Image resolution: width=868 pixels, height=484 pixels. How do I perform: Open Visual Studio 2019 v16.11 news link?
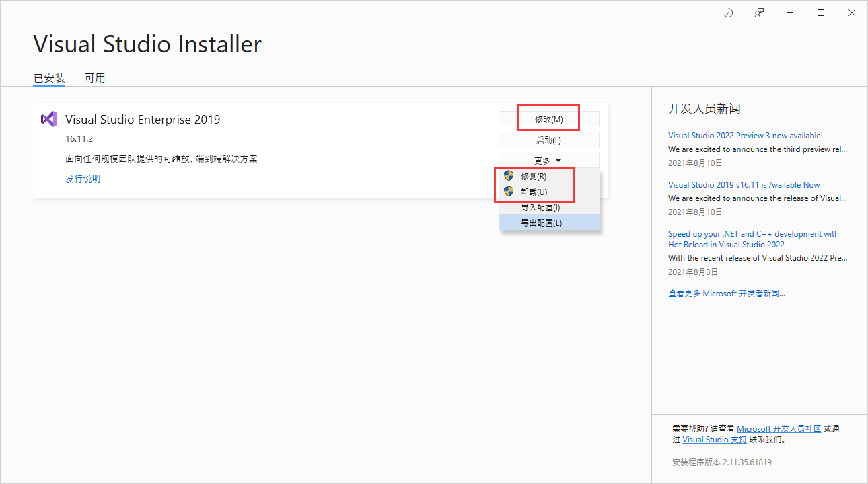click(x=744, y=185)
